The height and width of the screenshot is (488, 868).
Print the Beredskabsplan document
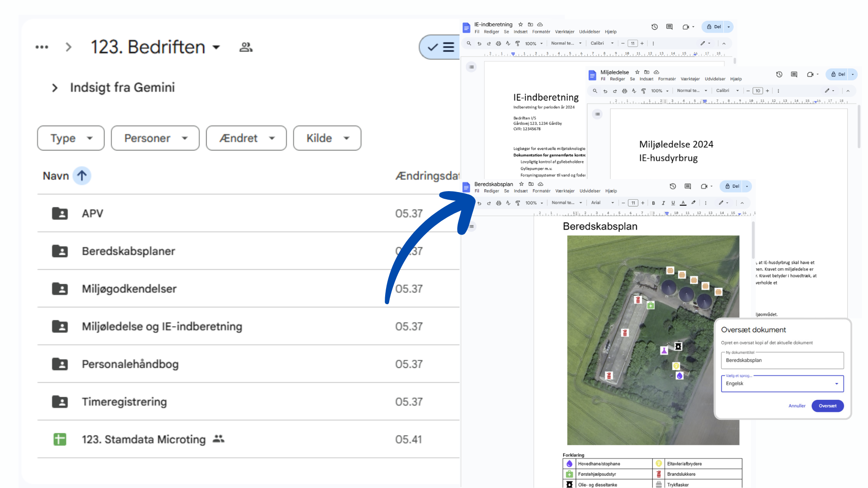[499, 203]
